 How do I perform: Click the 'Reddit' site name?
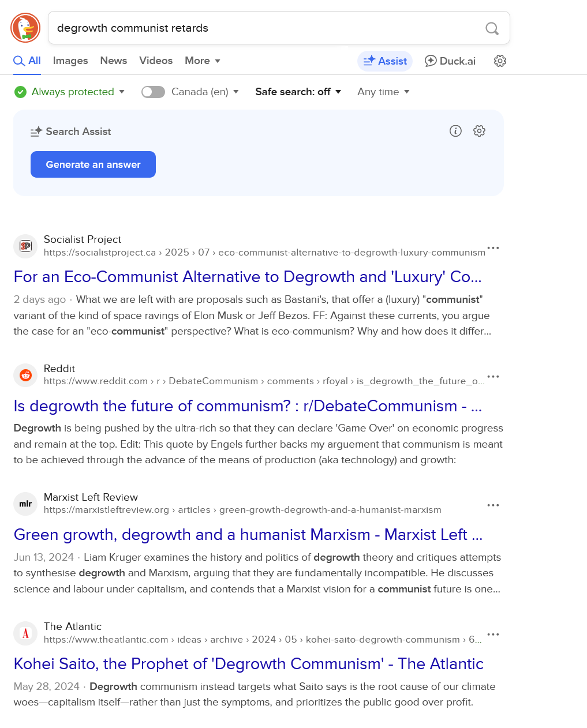point(59,369)
